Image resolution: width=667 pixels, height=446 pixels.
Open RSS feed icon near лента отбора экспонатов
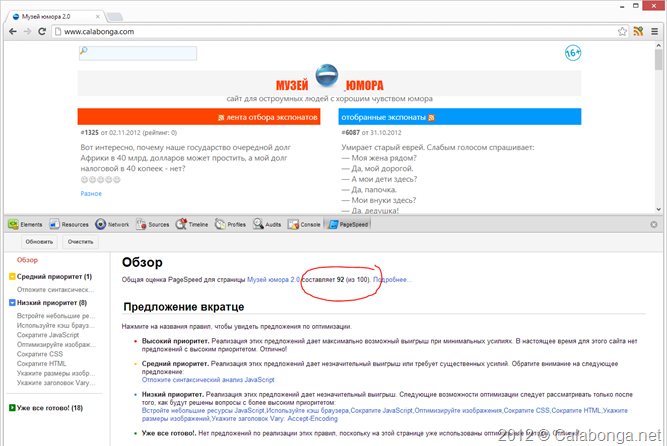[221, 117]
